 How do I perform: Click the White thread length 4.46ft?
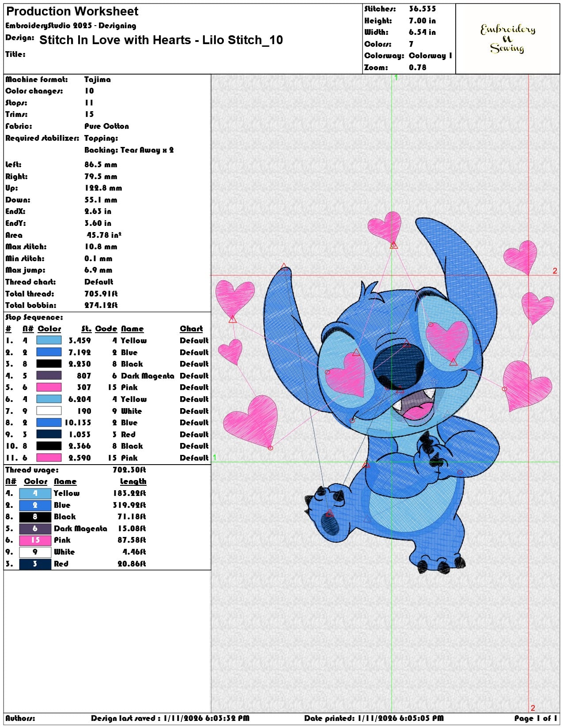134,552
